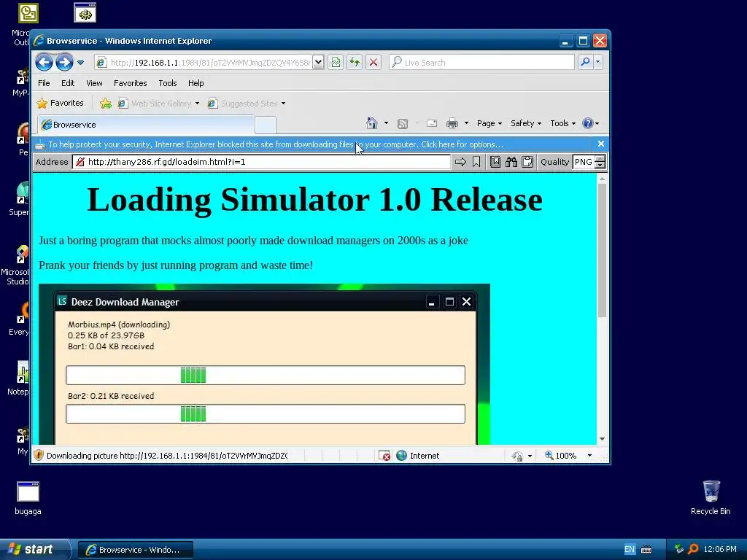Click the Browservice Go arrow icon

coord(460,162)
